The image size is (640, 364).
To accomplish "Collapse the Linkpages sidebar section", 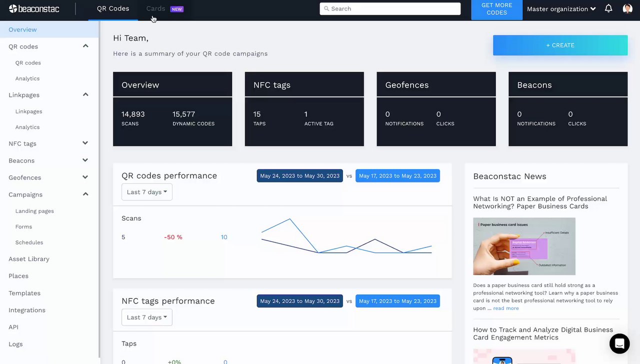I will pos(85,94).
